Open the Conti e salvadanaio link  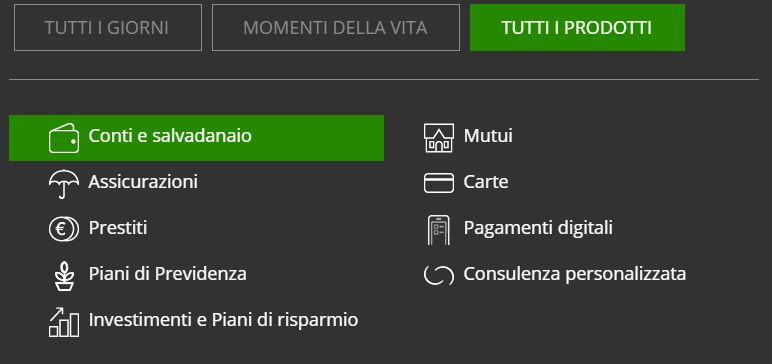(x=196, y=138)
